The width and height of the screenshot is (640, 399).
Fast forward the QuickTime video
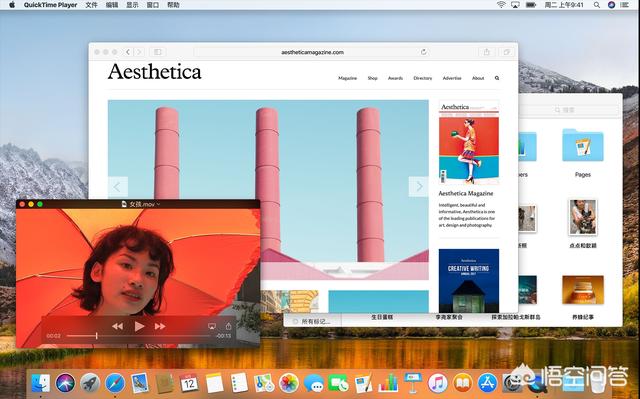point(160,326)
